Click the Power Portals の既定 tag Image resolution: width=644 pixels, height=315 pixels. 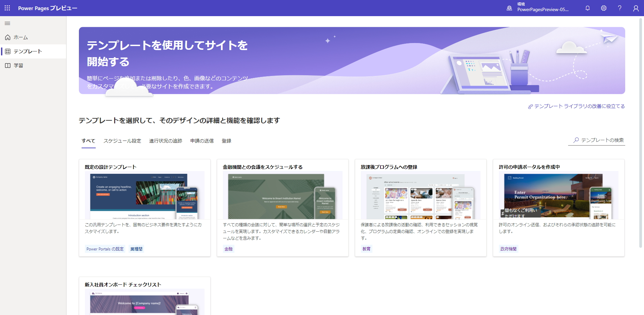pyautogui.click(x=105, y=249)
